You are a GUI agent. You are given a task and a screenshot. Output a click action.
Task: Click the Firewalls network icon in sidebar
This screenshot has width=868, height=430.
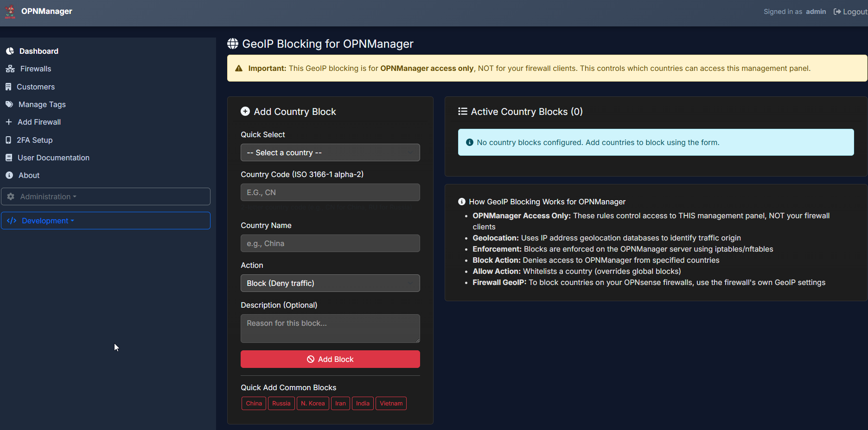(10, 69)
